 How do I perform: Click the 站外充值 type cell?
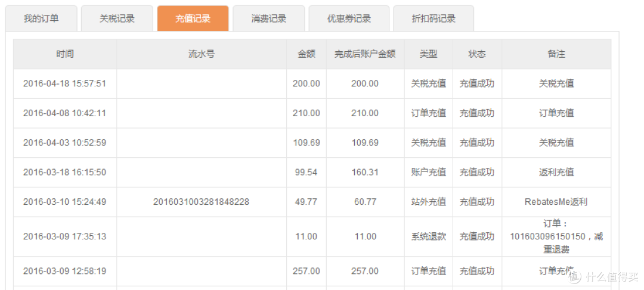(428, 202)
